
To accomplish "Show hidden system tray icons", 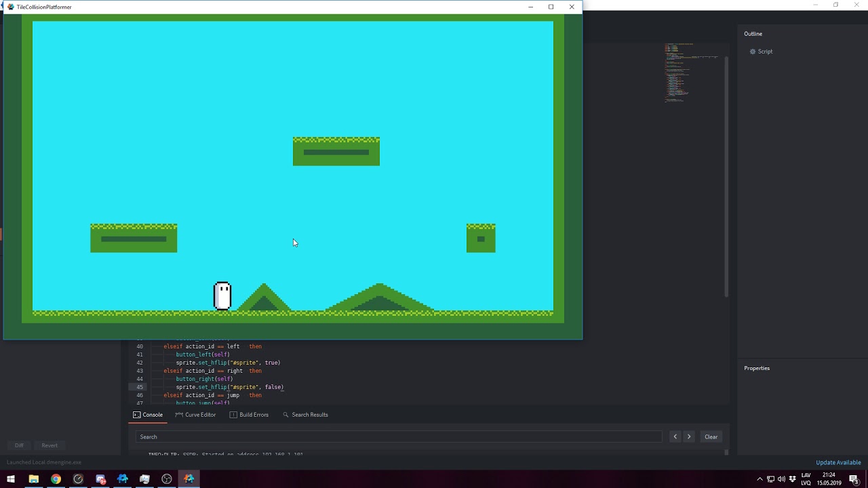I will coord(760,479).
